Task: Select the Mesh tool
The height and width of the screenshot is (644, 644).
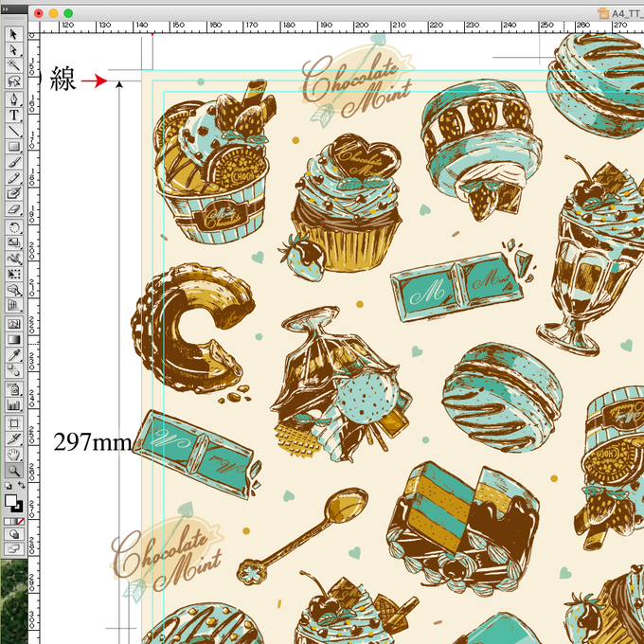Action: (13, 324)
